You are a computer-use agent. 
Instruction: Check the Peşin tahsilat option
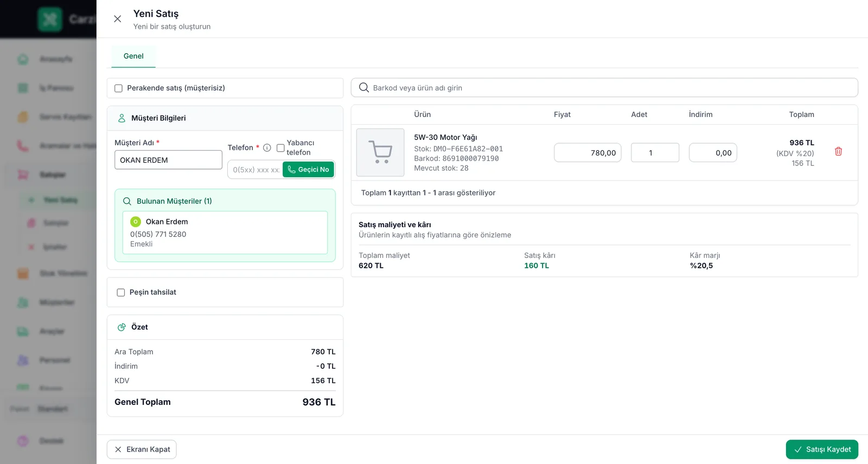[x=121, y=293]
